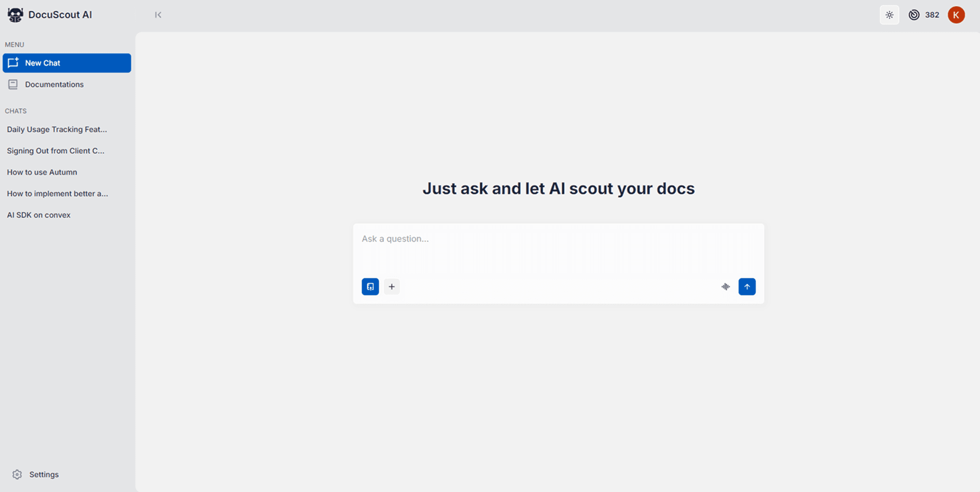Click the DocuScout AI robot logo

click(x=15, y=14)
